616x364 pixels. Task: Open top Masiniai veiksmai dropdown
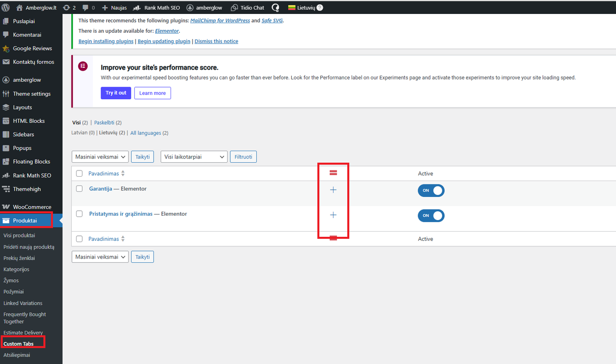click(100, 156)
